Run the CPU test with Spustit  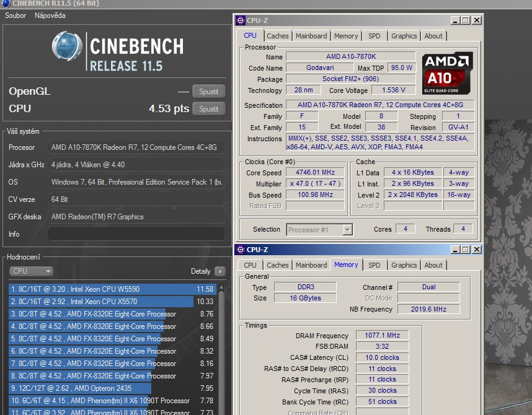tap(209, 109)
